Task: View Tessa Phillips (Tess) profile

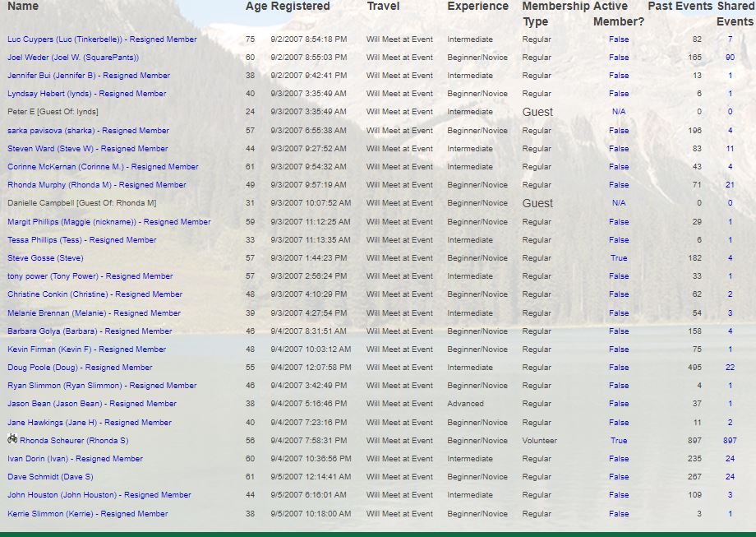Action: point(82,240)
